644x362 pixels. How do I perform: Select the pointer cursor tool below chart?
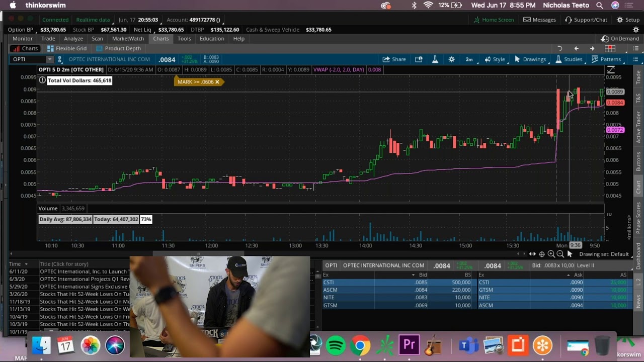pos(570,254)
